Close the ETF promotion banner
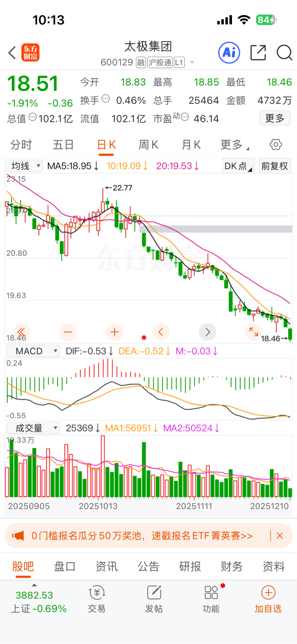The image size is (297, 644). click(x=280, y=536)
